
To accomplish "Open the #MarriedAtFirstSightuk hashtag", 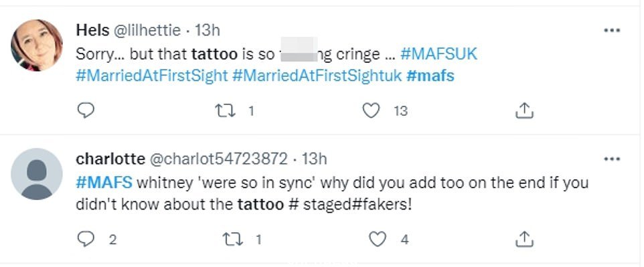I will [317, 76].
